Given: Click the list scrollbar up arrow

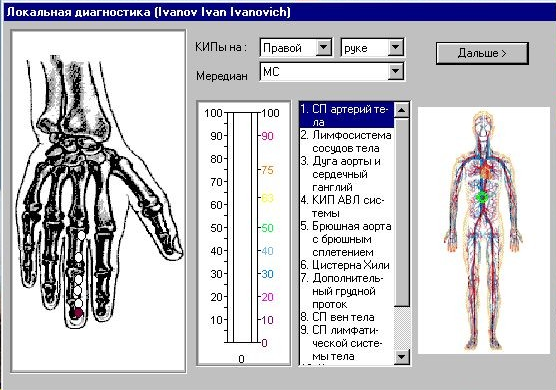Looking at the screenshot, I should (402, 110).
